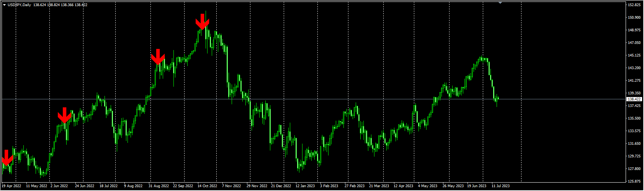644x191 pixels.
Task: Click the 26 May 2023 date label
Action: coord(453,186)
